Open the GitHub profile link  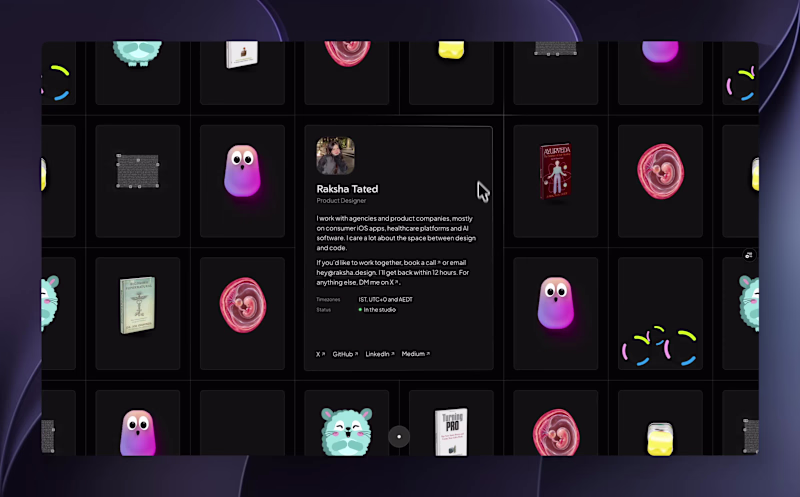point(345,354)
